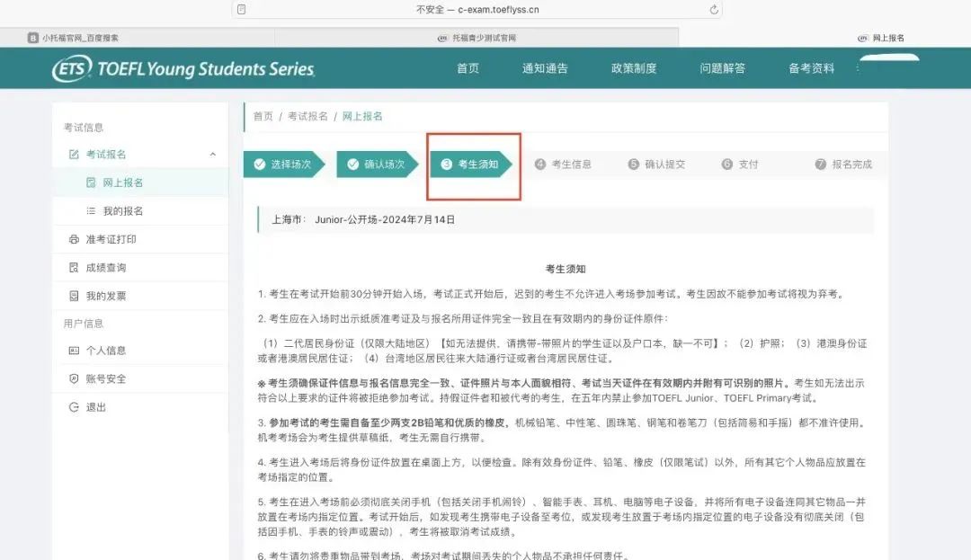Click the 考生须知 notice heading
Image resolution: width=971 pixels, height=560 pixels.
click(x=566, y=269)
